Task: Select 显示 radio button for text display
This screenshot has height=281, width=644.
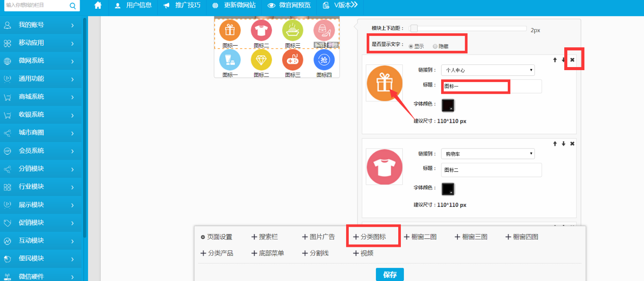Action: 410,46
